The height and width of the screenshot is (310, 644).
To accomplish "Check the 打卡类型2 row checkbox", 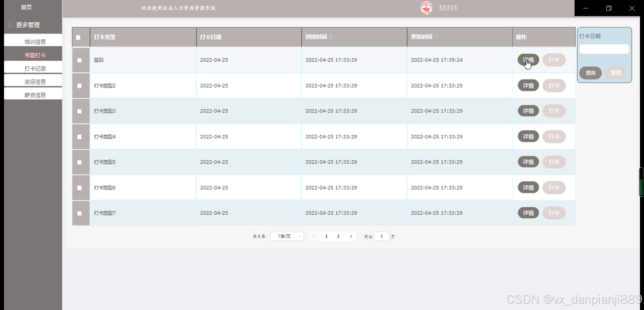I will (79, 86).
